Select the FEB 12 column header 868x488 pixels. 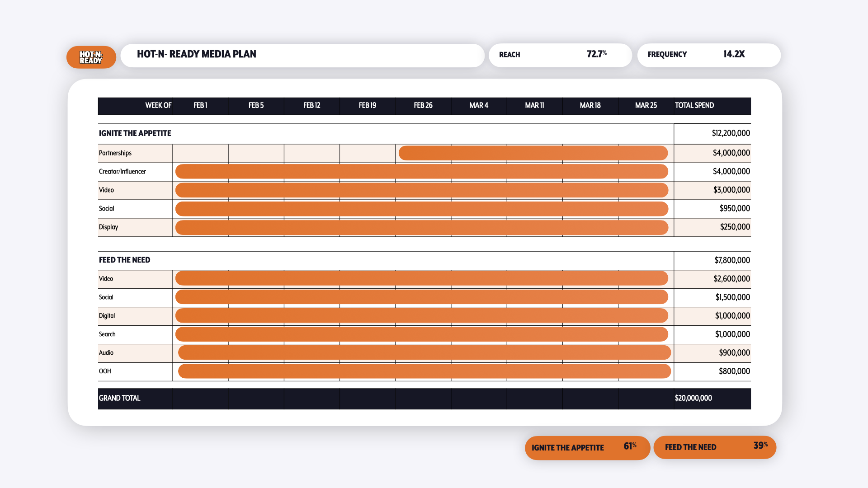click(x=311, y=106)
